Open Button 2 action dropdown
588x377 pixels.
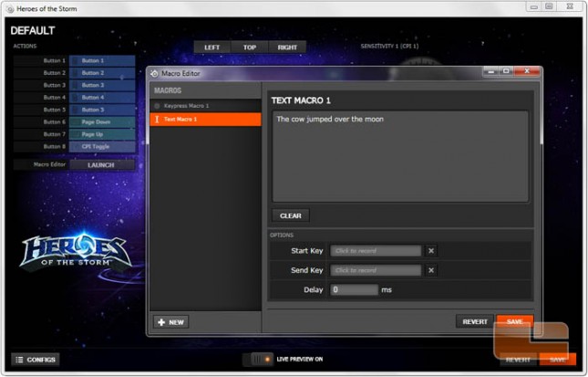[x=102, y=73]
